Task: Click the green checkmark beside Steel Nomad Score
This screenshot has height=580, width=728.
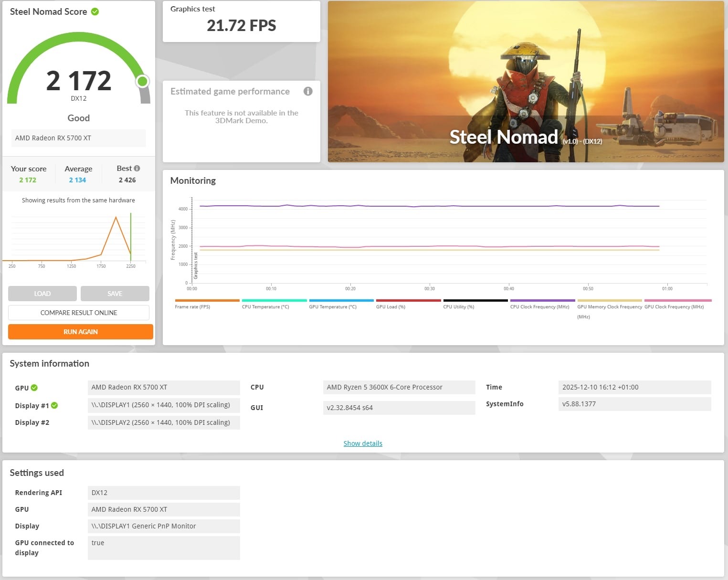Action: click(95, 11)
